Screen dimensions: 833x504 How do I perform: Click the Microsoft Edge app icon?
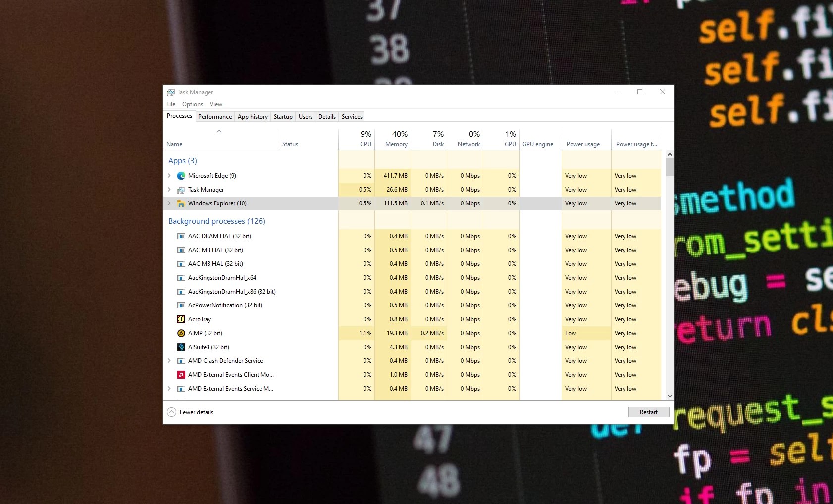point(181,175)
